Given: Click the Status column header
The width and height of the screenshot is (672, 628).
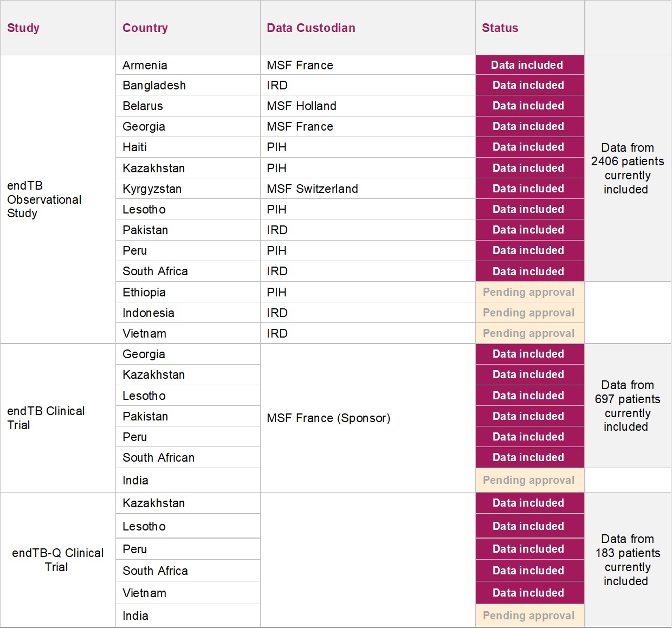Looking at the screenshot, I should 500,28.
